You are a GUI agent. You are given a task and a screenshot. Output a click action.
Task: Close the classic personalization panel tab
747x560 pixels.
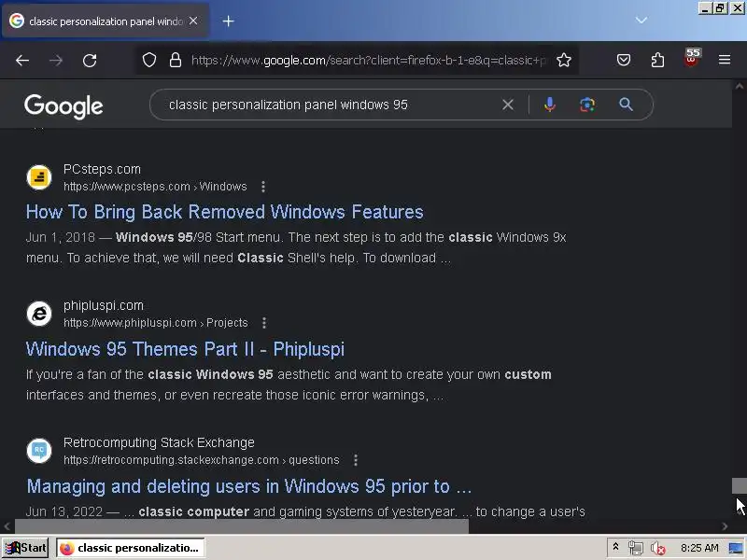(193, 21)
